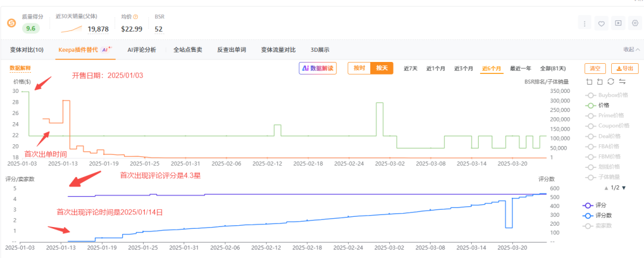Image resolution: width=644 pixels, height=258 pixels.
Task: Hide the 价格 price line series
Action: coord(603,105)
